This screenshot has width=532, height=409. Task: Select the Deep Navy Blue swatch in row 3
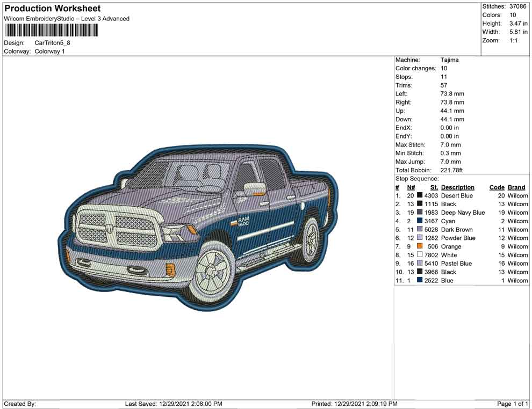coord(420,213)
